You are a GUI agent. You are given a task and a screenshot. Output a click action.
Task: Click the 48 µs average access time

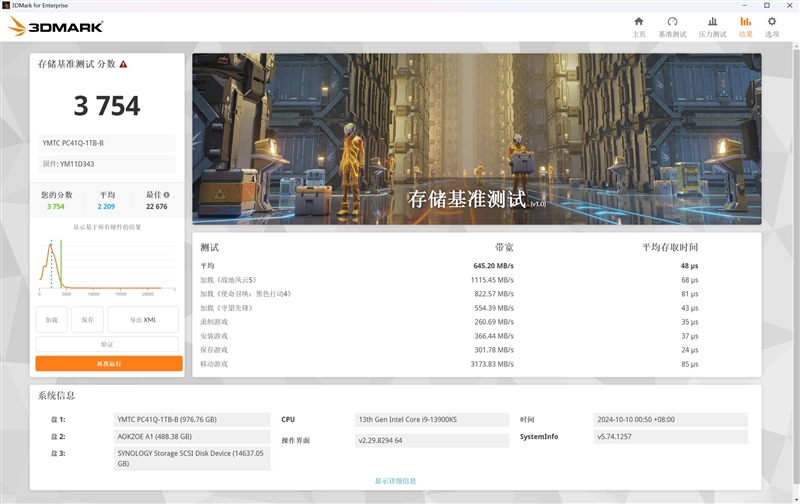click(x=689, y=266)
